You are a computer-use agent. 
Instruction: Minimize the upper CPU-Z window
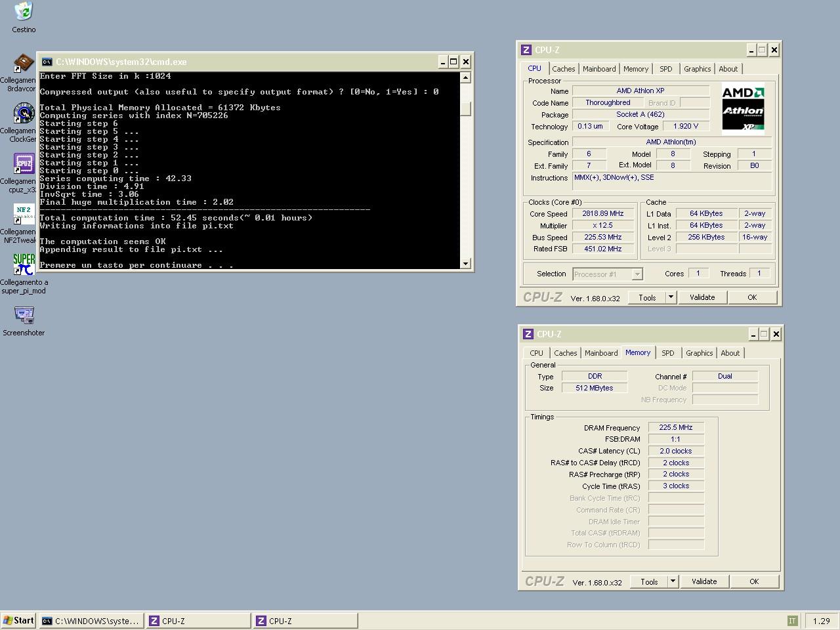click(751, 50)
